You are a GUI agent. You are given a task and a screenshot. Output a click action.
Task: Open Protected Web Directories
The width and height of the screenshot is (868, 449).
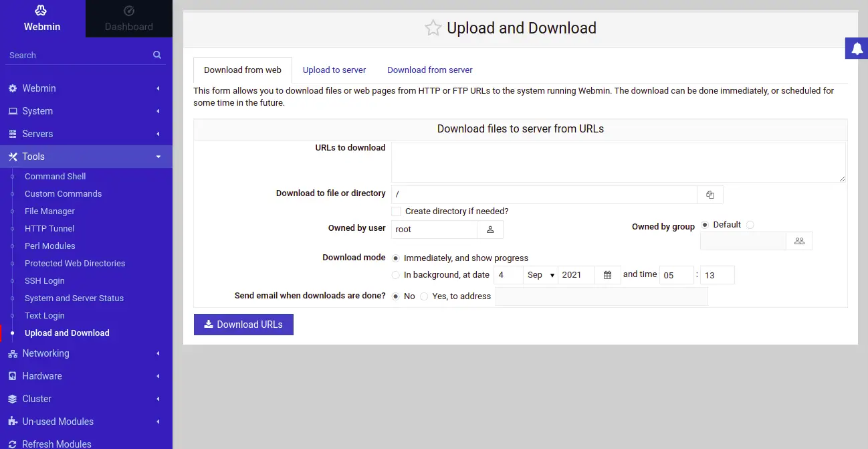tap(75, 263)
